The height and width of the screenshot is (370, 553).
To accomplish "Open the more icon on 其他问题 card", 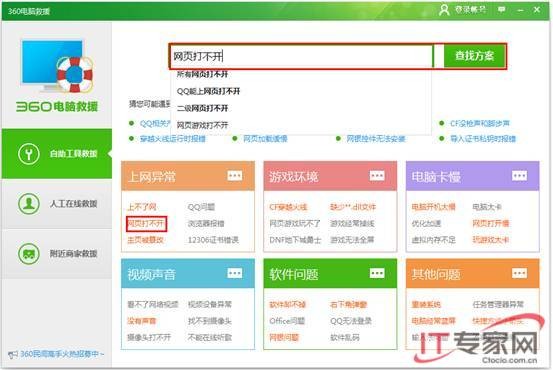I will [519, 273].
